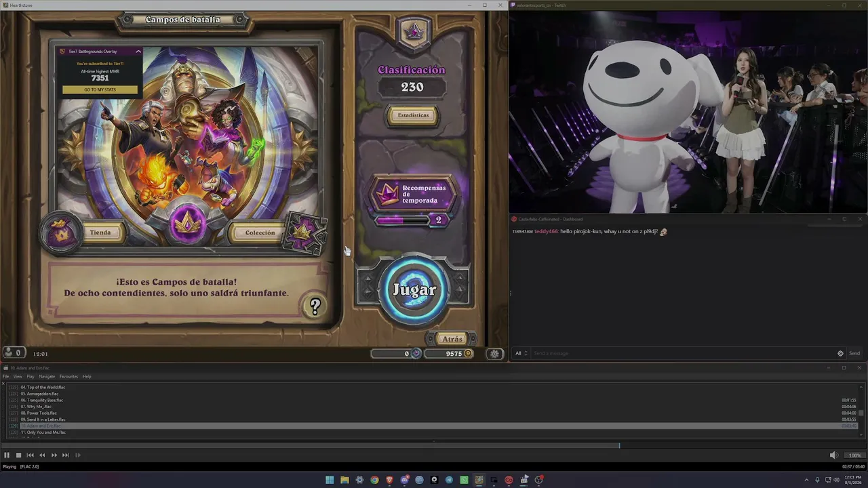868x488 pixels.
Task: Start a match with the Jugar button
Action: coord(414,289)
